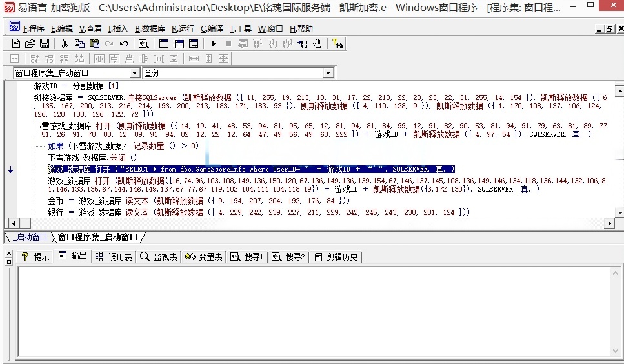
Task: Click the run to cursor icon
Action: pyautogui.click(x=303, y=44)
